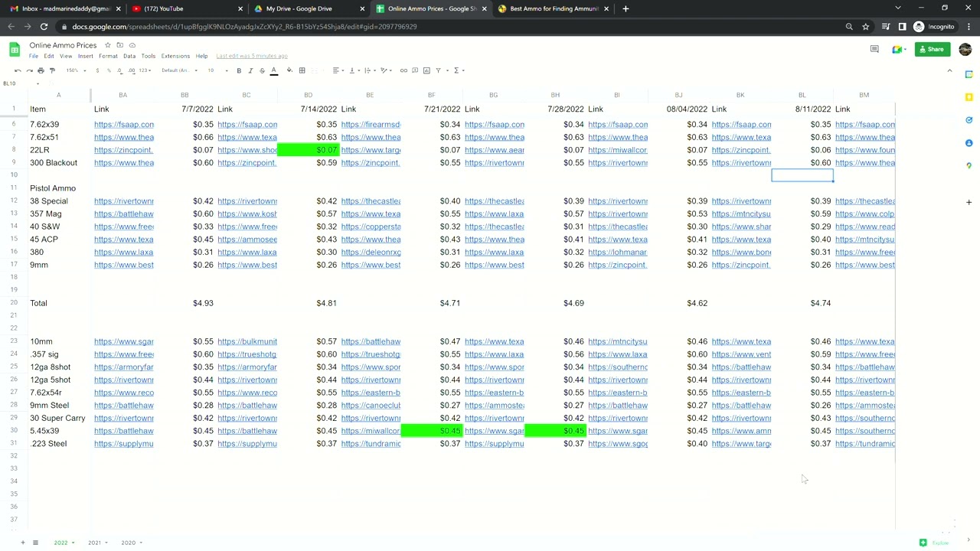
Task: Redo action using toolbar arrow
Action: click(x=29, y=70)
